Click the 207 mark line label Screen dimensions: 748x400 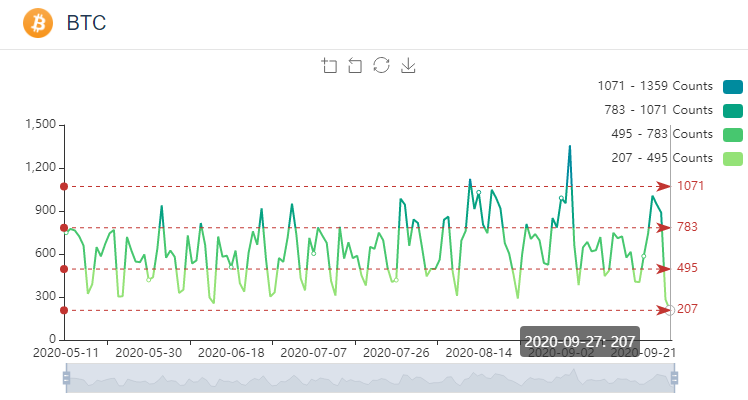[687, 309]
